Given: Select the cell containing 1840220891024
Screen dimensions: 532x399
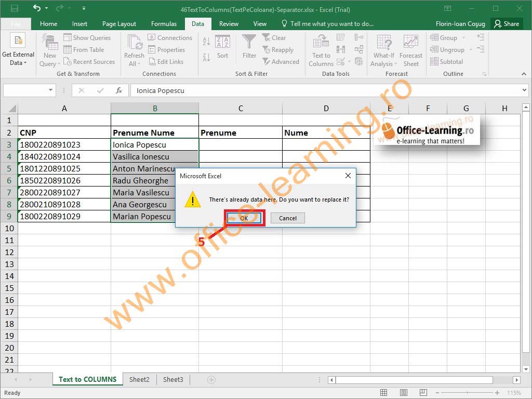Looking at the screenshot, I should tap(64, 157).
